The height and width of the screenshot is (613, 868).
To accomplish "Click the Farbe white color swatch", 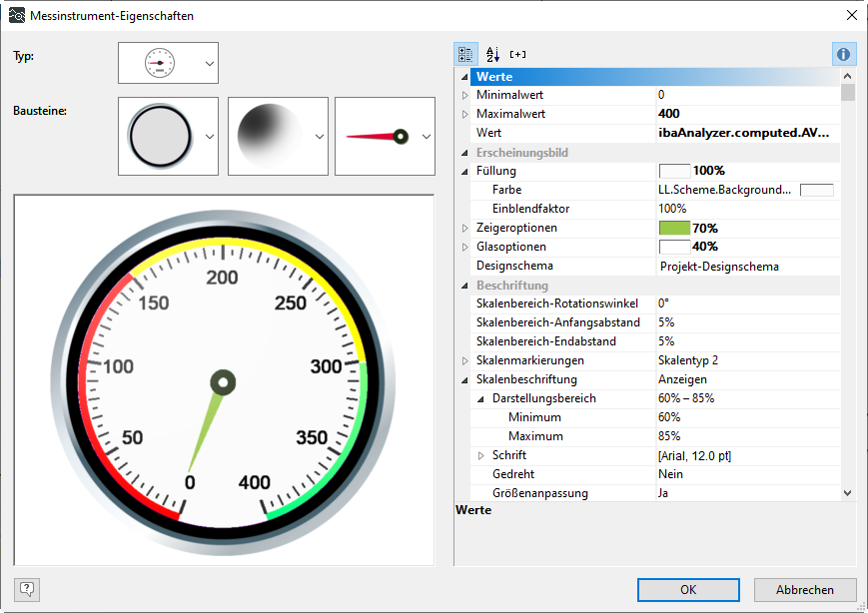I will [816, 190].
